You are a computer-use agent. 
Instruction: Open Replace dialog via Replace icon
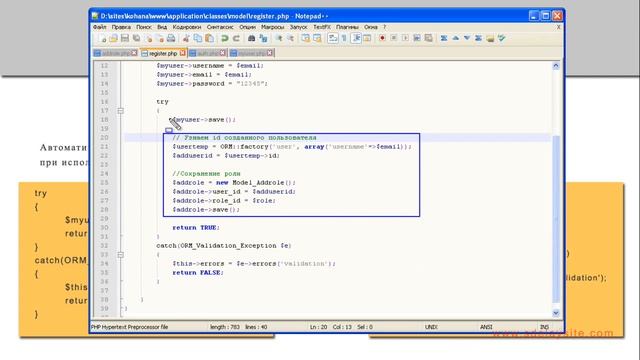click(263, 38)
